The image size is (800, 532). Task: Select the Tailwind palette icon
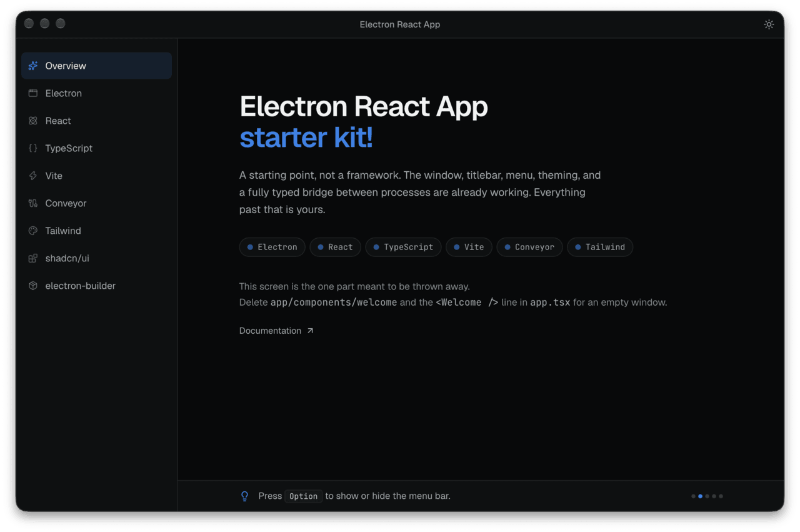click(x=33, y=231)
